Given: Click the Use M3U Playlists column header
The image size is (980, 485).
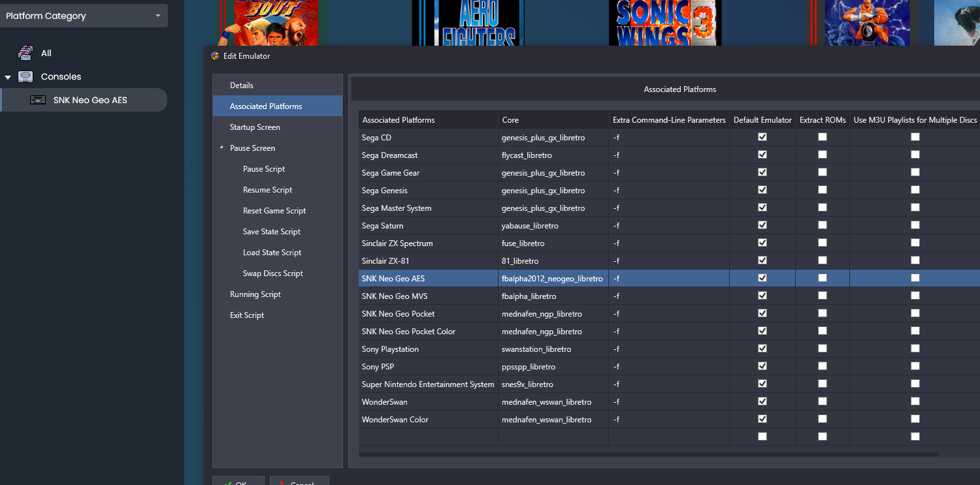Looking at the screenshot, I should point(915,120).
